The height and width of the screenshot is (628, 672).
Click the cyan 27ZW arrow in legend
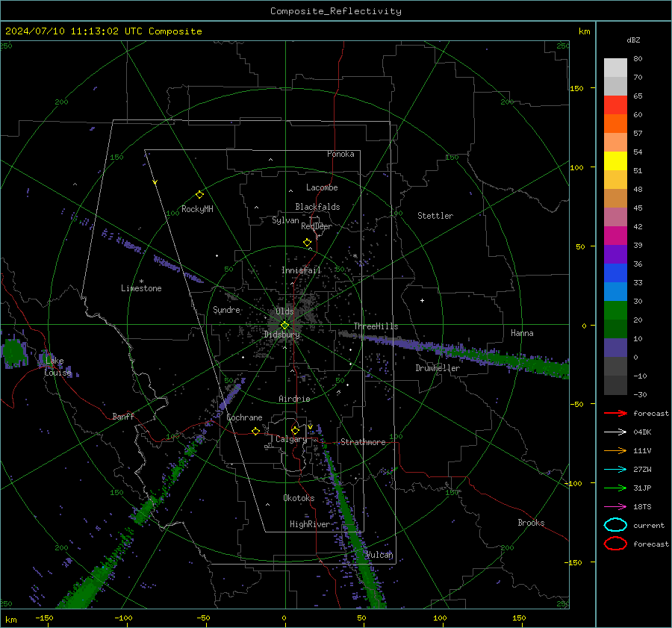[x=615, y=470]
